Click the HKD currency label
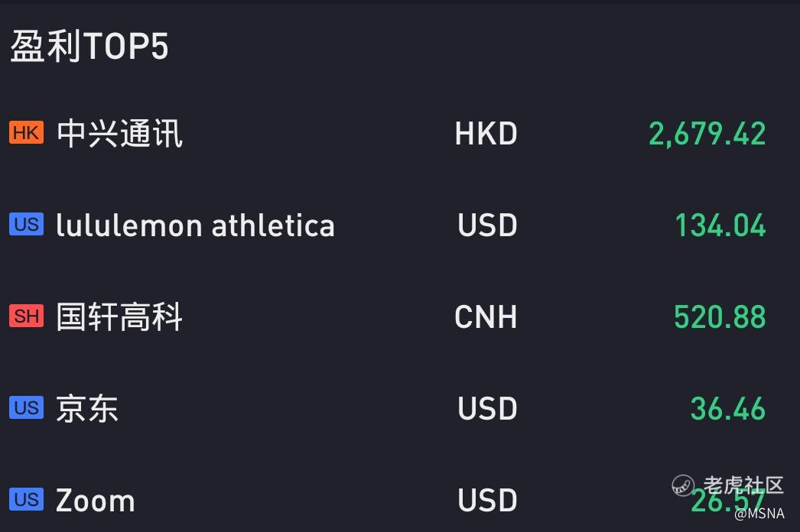The image size is (800, 532). 486,135
